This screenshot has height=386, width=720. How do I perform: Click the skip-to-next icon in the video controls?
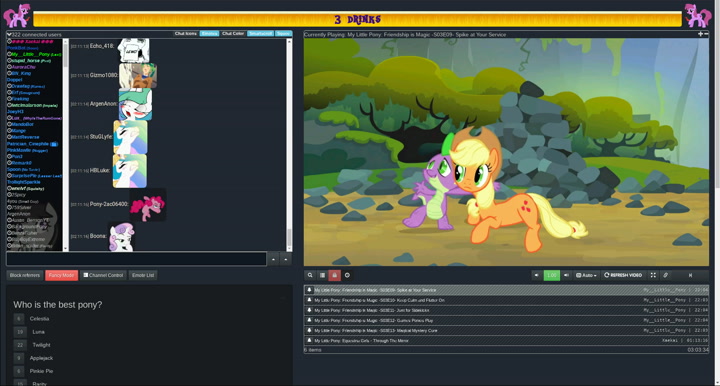coord(690,275)
